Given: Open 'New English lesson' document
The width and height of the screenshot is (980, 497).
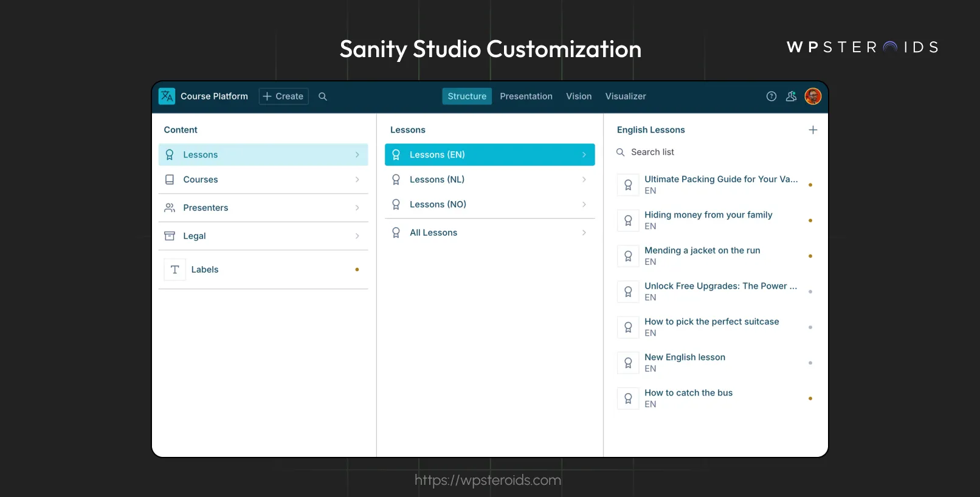Looking at the screenshot, I should [x=716, y=363].
